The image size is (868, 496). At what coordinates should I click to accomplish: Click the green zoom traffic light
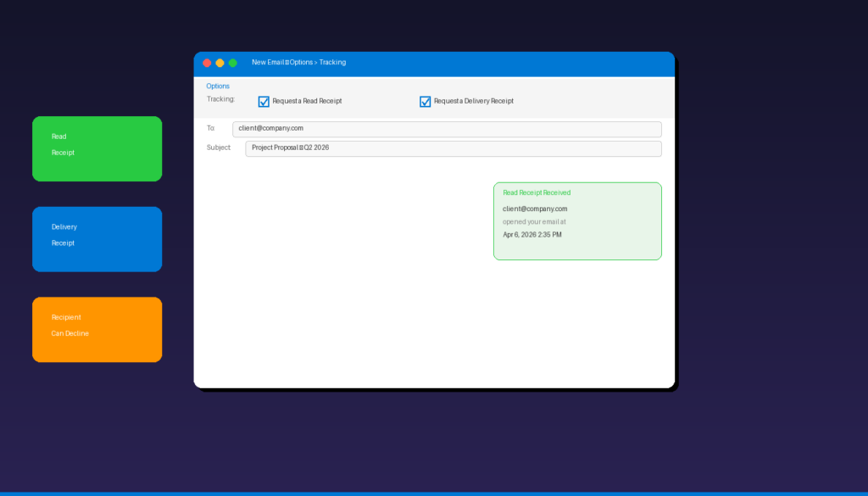[232, 63]
